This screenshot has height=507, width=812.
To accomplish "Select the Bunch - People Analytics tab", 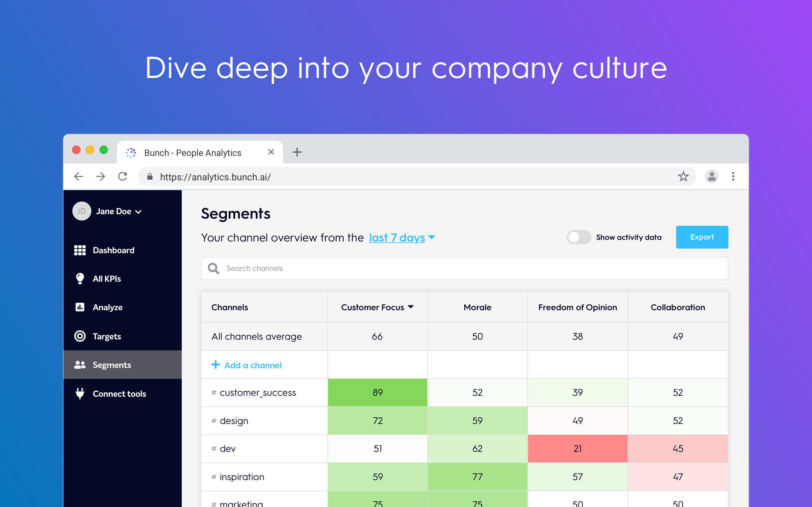I will (193, 153).
